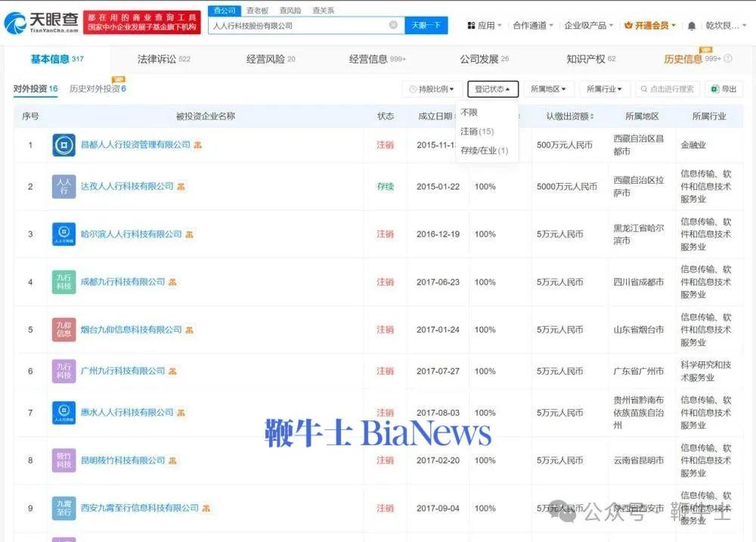Viewport: 756px width, 542px height.
Task: Open the 应用 apps menu
Action: coord(485,26)
